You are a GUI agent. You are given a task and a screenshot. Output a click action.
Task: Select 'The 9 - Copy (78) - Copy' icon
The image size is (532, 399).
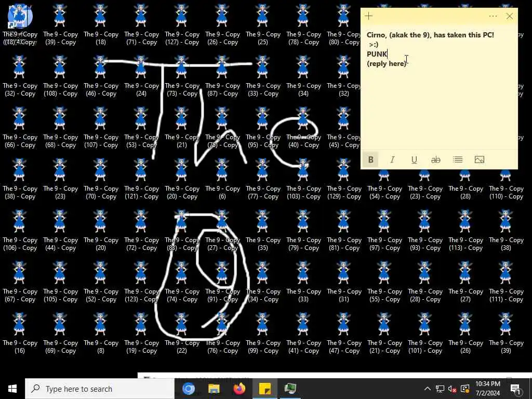click(x=303, y=24)
